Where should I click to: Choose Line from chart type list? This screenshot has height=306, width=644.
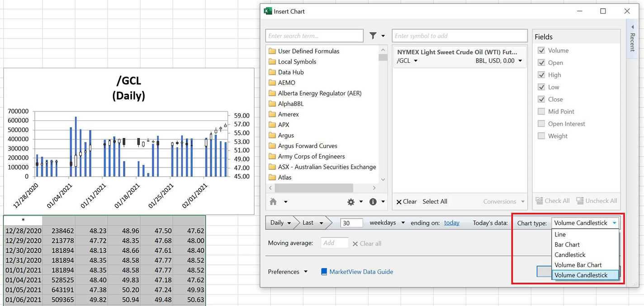585,234
